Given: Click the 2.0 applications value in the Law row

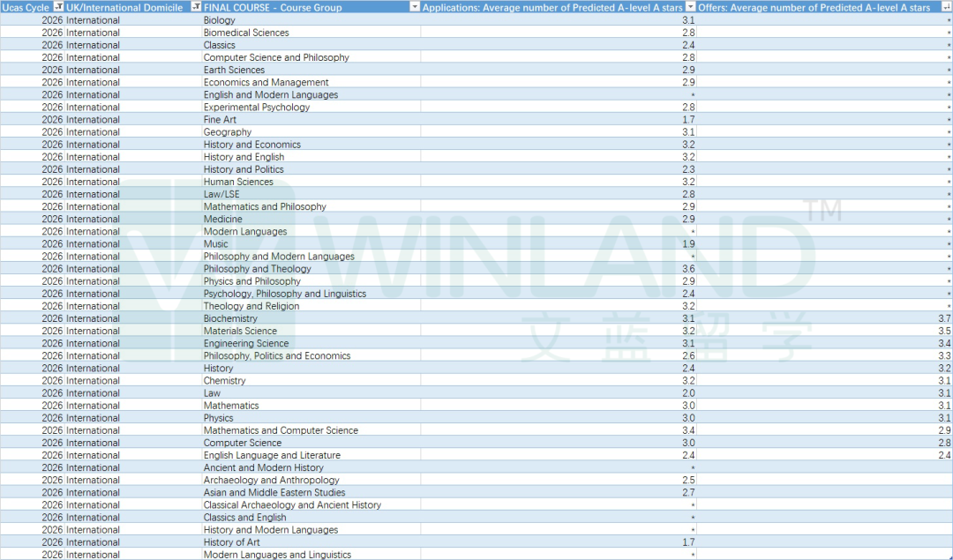Looking at the screenshot, I should (x=688, y=393).
